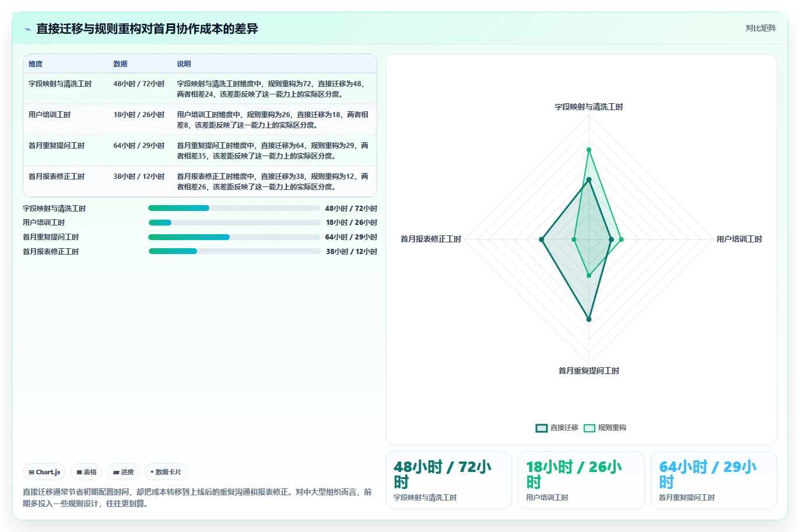Click radar axis label 首月报表修正工时
This screenshot has height=532, width=800.
pos(431,239)
